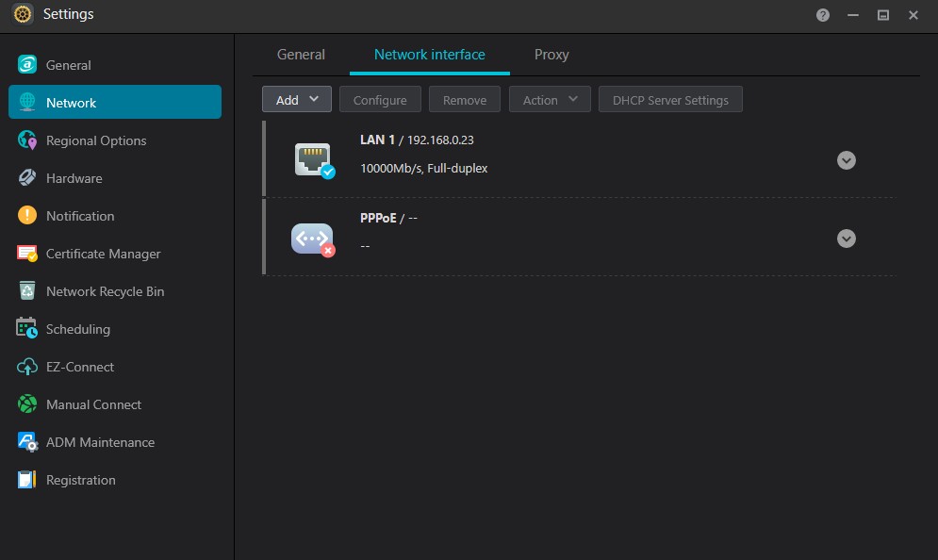
Task: Expand the PPPoE interface details
Action: (x=846, y=239)
